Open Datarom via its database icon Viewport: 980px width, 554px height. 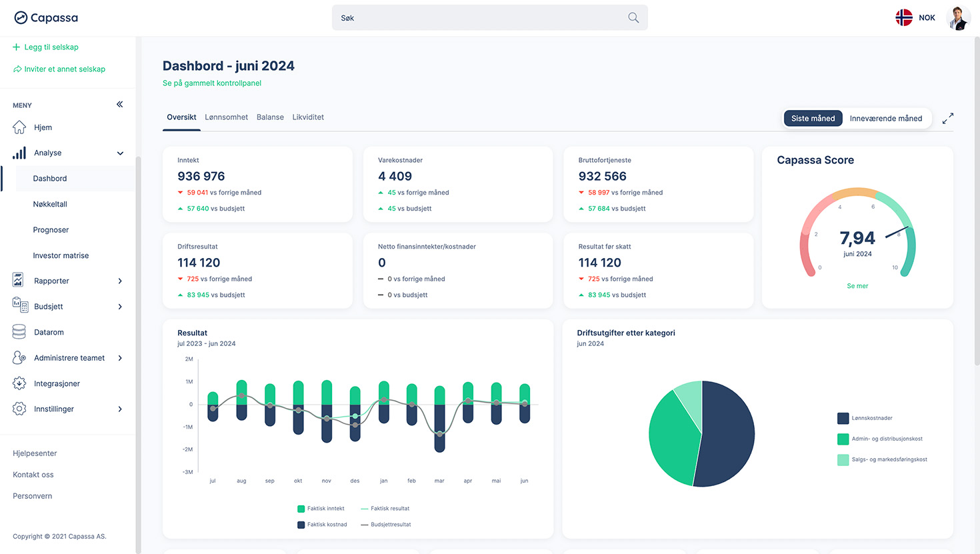19,332
